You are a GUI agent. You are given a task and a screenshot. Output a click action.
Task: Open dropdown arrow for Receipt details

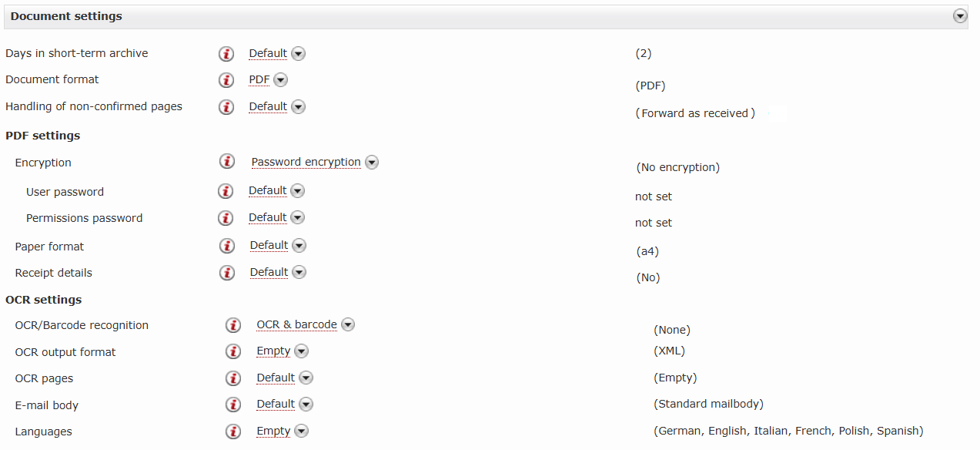299,272
